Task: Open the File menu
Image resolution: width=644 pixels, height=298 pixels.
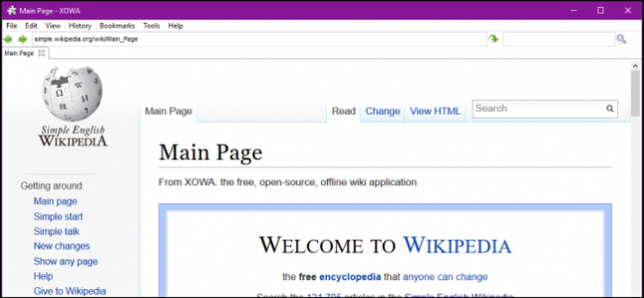Action: pyautogui.click(x=12, y=26)
